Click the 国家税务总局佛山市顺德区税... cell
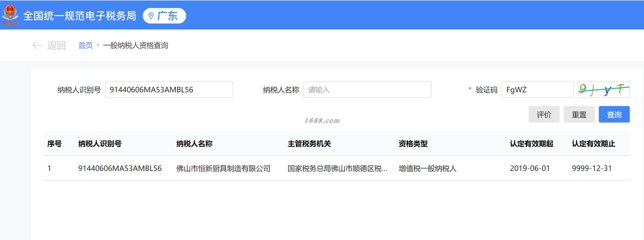 (337, 168)
